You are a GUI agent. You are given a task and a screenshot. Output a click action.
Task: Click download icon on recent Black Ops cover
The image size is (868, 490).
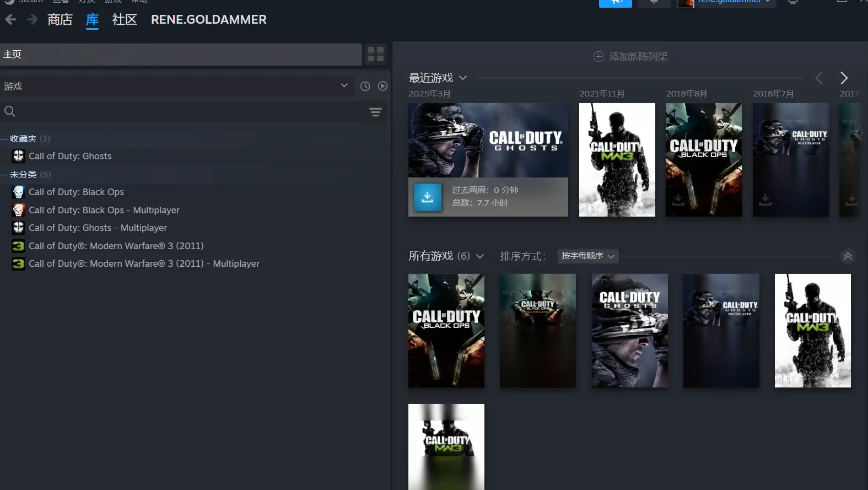tap(678, 200)
